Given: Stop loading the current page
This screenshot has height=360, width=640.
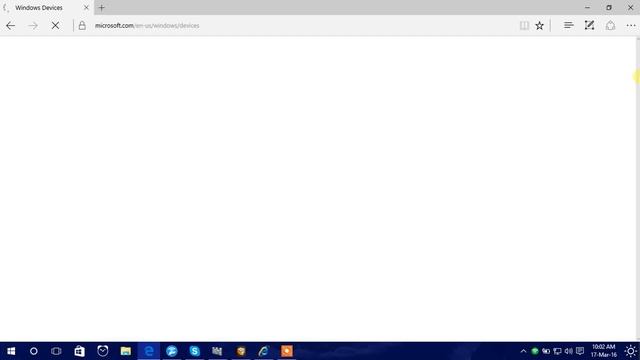Looking at the screenshot, I should pos(55,25).
